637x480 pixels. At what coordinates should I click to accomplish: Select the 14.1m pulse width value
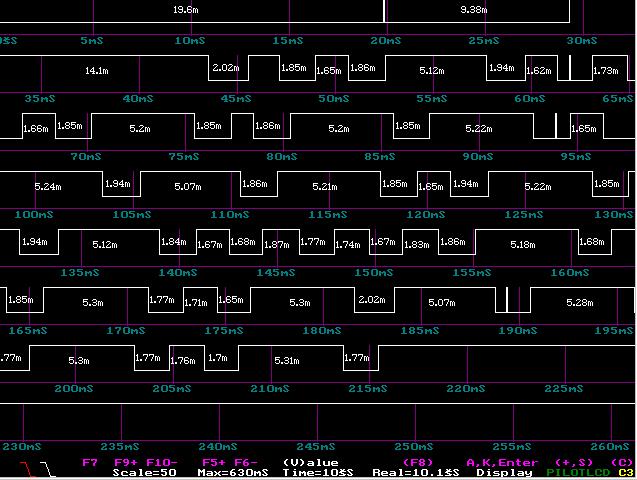tap(97, 71)
